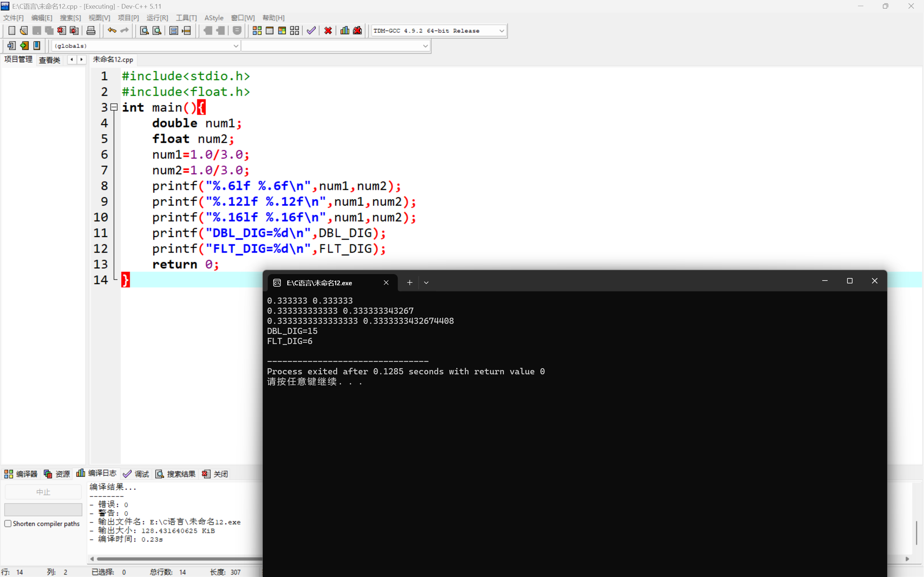This screenshot has height=577, width=924.
Task: Click the Profile analysis bar-chart icon
Action: [x=344, y=31]
